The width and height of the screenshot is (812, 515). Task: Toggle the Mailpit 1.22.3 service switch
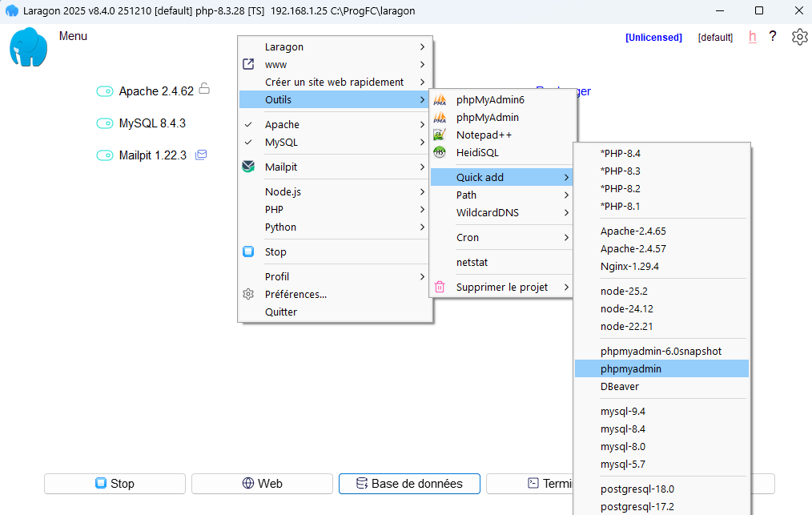click(105, 155)
